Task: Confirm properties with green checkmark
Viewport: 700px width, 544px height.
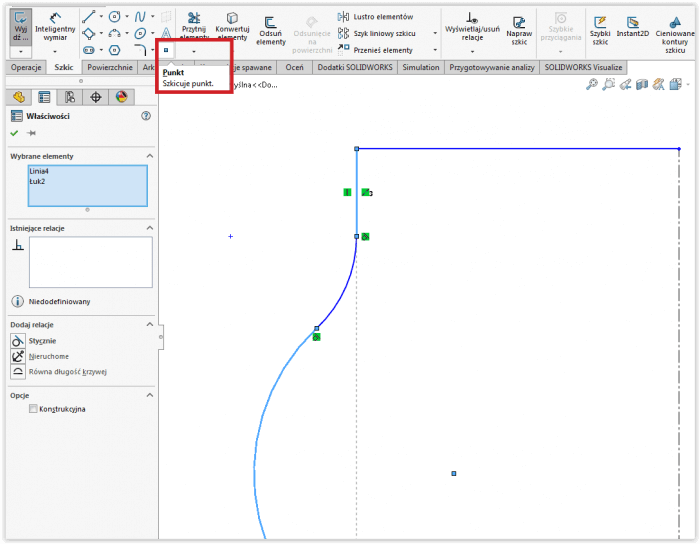Action: tap(14, 133)
